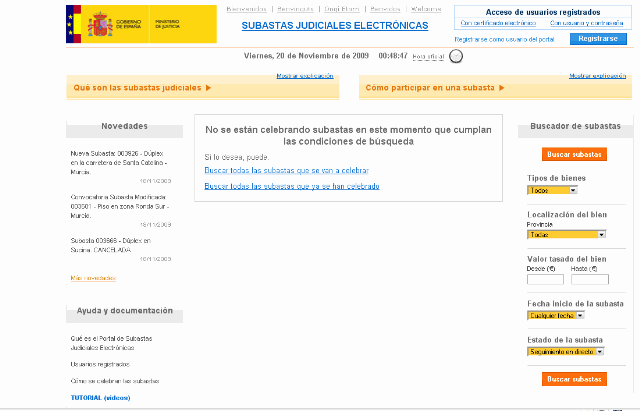Click 'Buscar todas las subastas que se van a celebrar'

[287, 170]
